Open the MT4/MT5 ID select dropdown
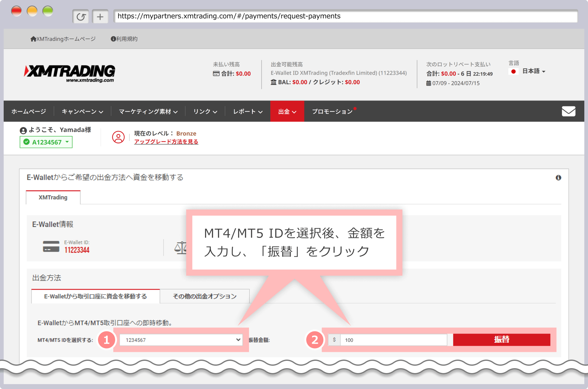The width and height of the screenshot is (588, 389). [181, 340]
